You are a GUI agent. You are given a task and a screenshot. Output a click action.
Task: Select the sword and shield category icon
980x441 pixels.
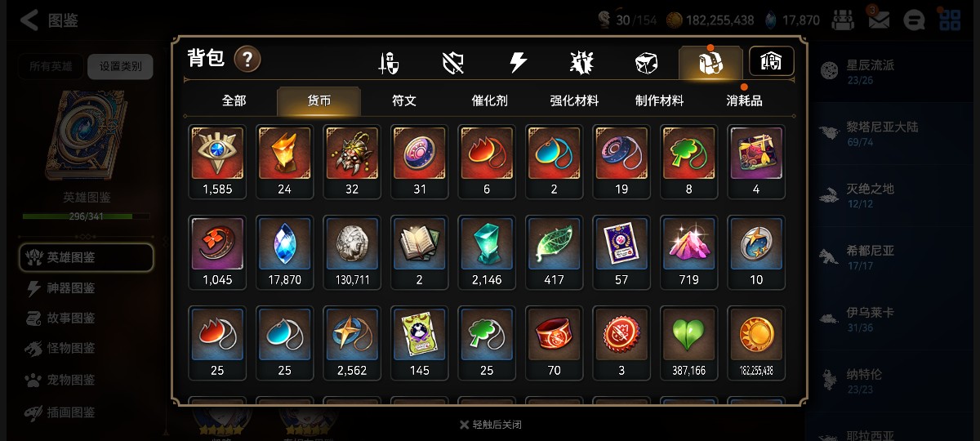coord(389,63)
